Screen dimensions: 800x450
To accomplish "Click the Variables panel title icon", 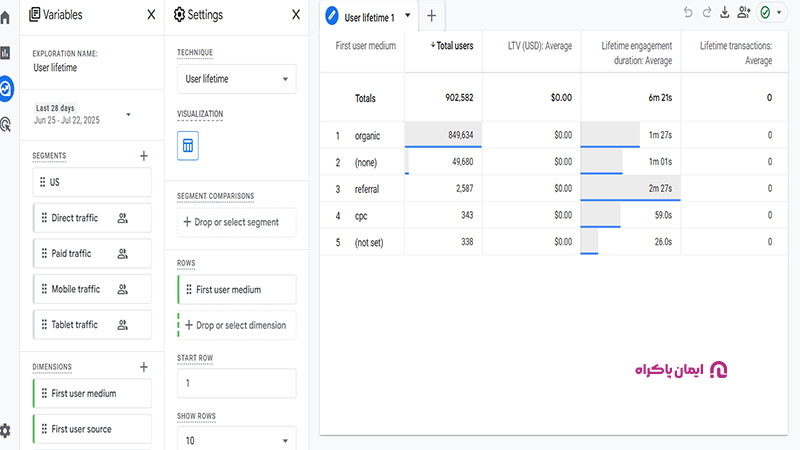I will [x=34, y=15].
